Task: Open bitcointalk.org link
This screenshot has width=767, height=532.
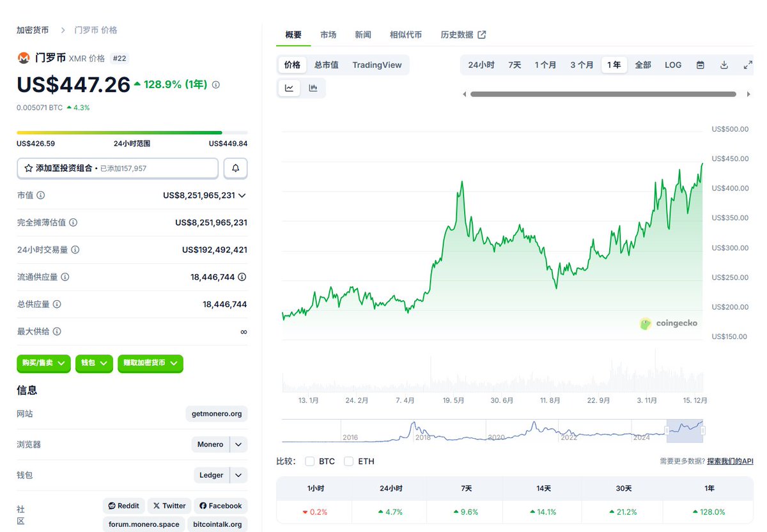Action: pyautogui.click(x=217, y=524)
